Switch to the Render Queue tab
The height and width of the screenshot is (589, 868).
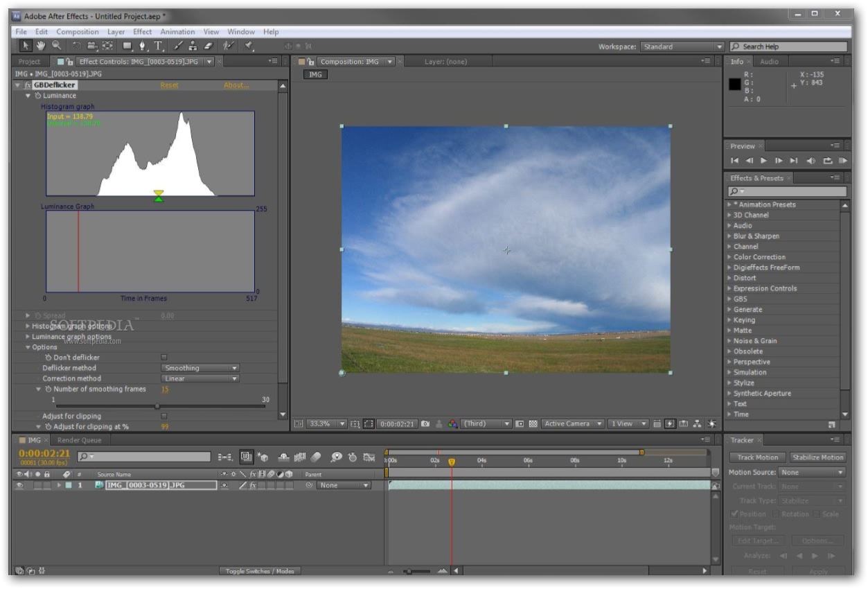click(79, 440)
